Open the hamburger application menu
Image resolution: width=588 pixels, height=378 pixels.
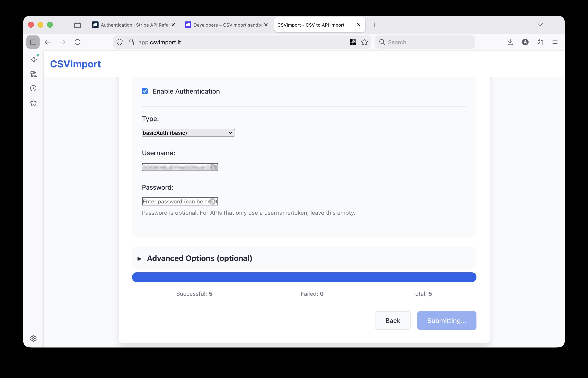(555, 42)
